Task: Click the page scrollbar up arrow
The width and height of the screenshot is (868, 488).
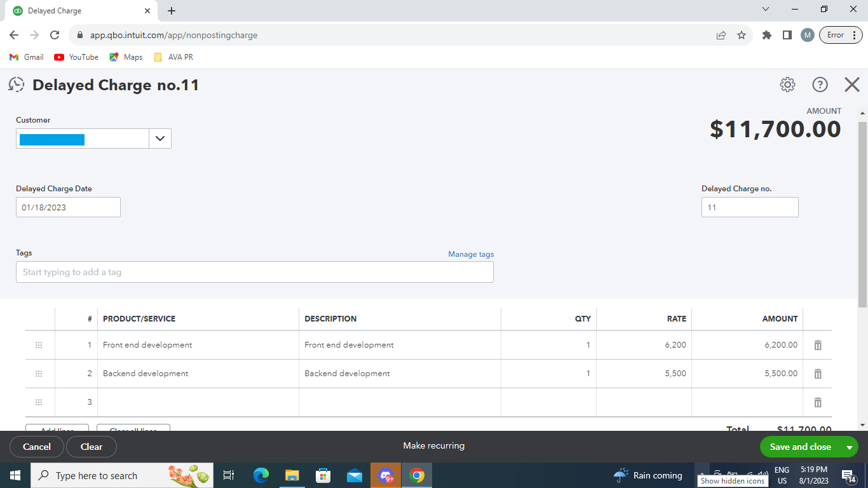Action: pos(862,113)
